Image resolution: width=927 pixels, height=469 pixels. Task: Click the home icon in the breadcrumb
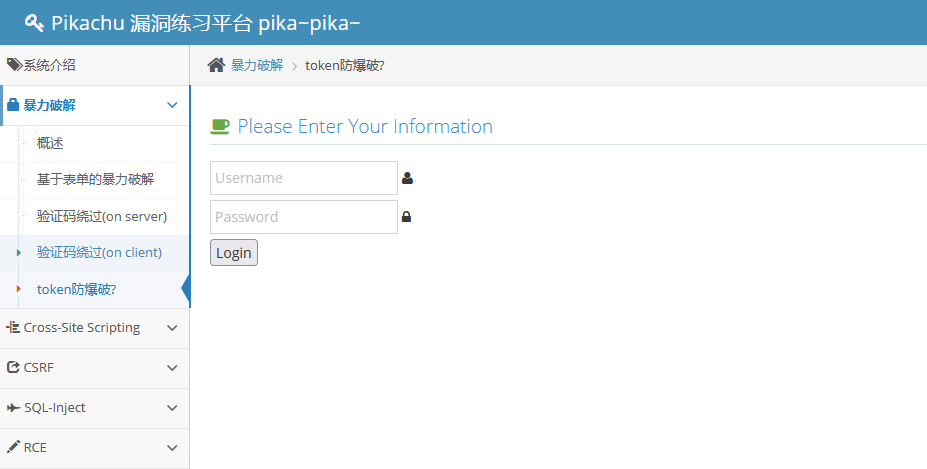pyautogui.click(x=216, y=65)
